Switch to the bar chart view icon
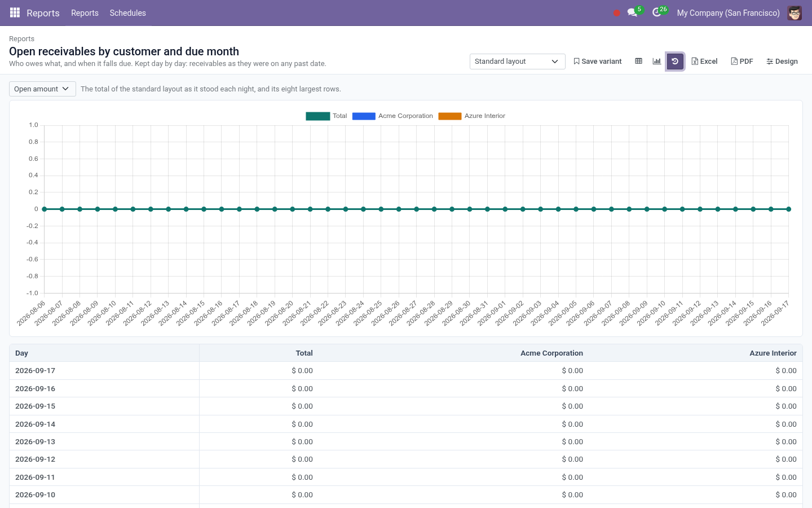This screenshot has height=508, width=812. 656,61
